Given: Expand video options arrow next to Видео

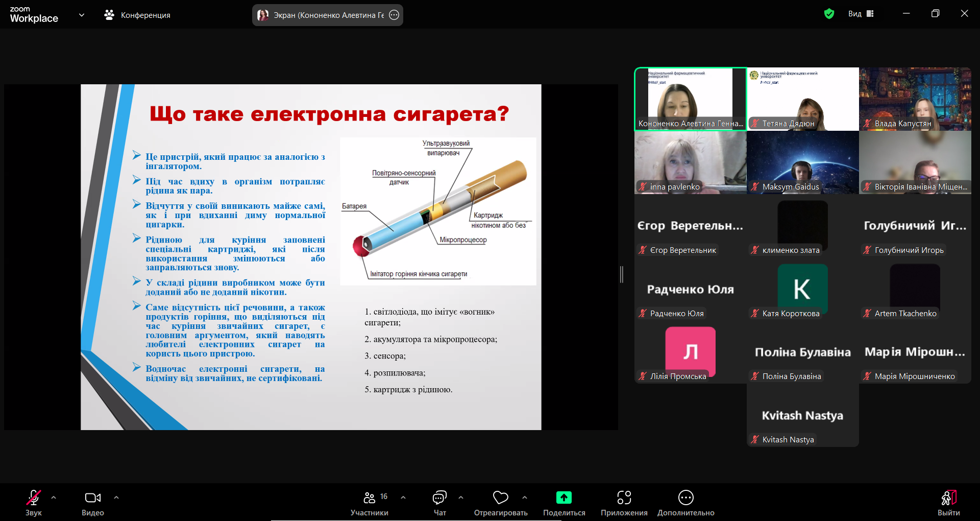Looking at the screenshot, I should (x=116, y=498).
